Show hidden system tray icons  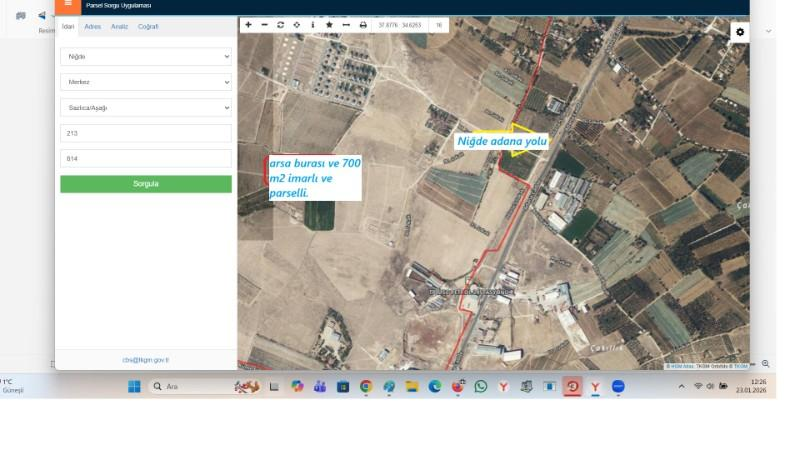point(682,386)
